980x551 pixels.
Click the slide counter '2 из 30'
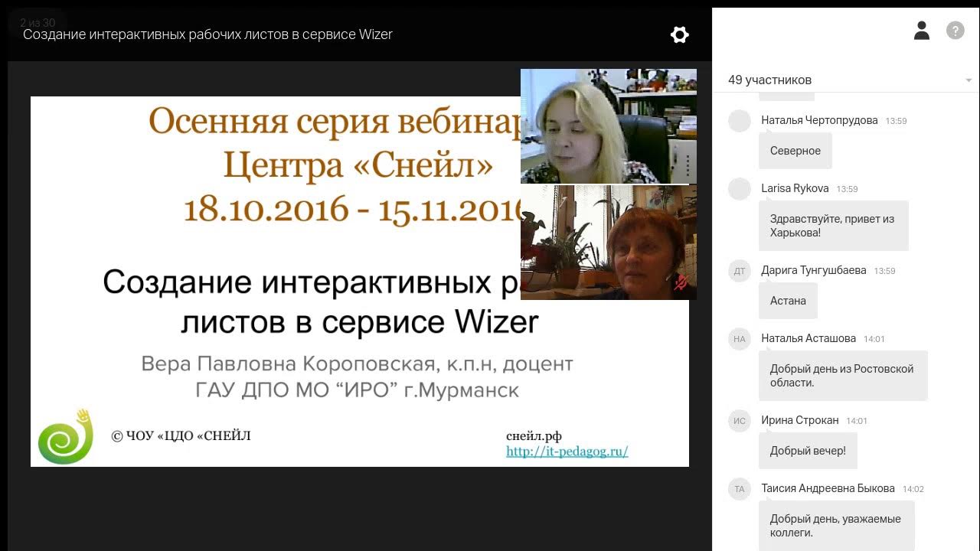pyautogui.click(x=38, y=23)
